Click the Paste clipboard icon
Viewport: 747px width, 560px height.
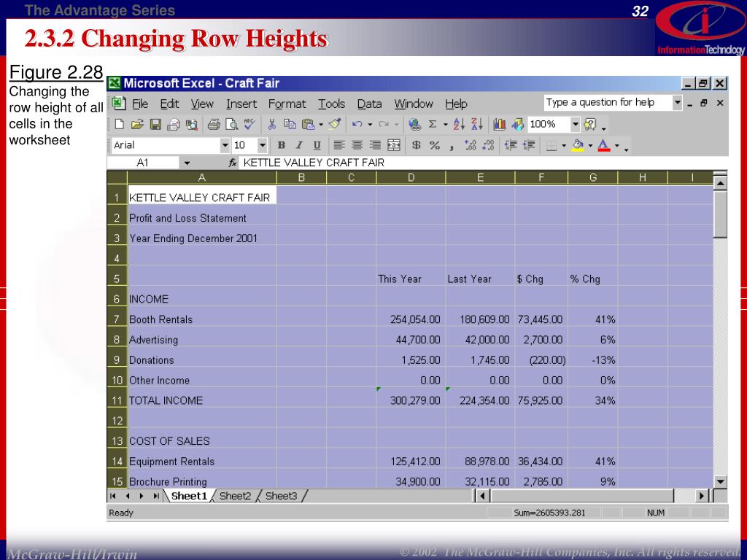click(309, 125)
